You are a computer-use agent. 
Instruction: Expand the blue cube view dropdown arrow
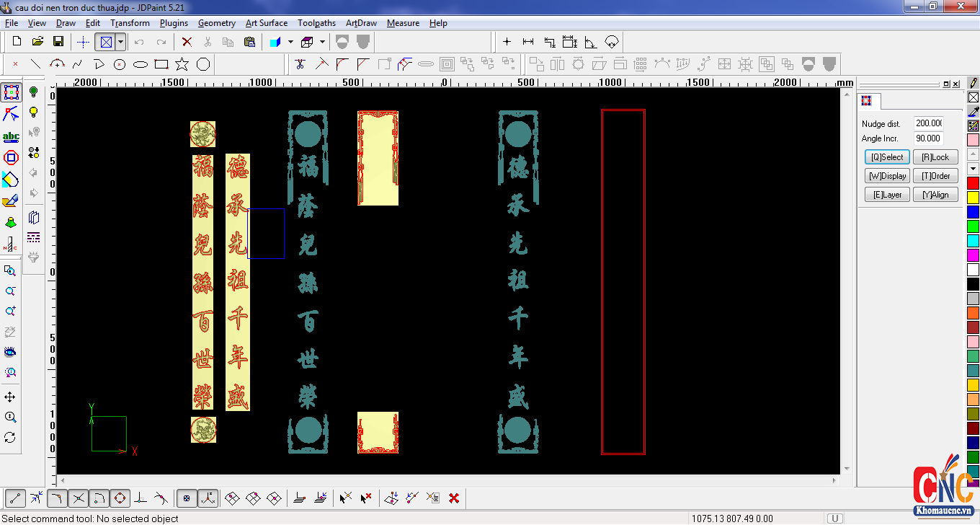[x=290, y=42]
